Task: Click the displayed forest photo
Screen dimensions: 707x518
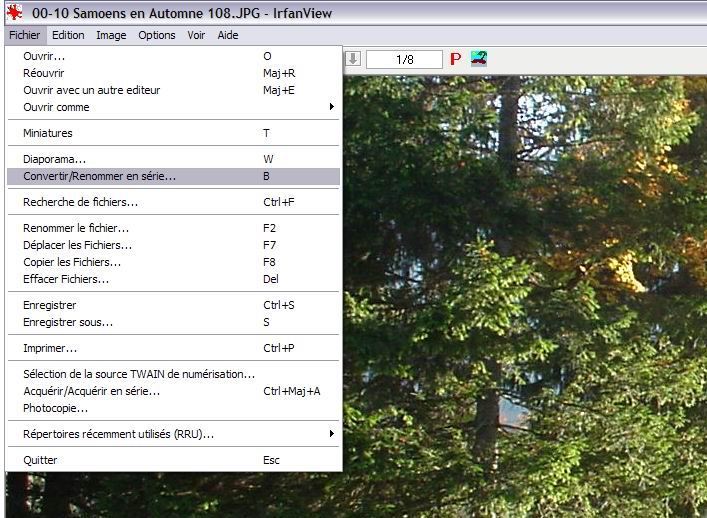Action: (x=525, y=297)
